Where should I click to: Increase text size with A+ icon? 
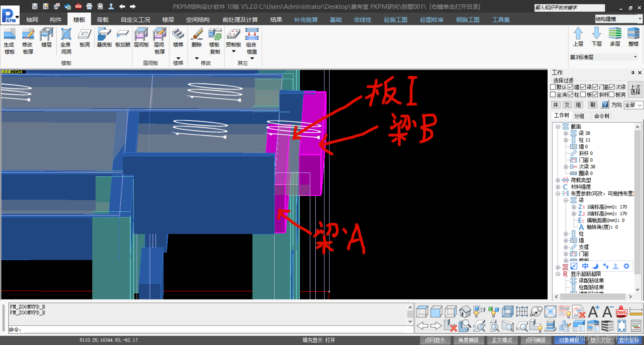pyautogui.click(x=593, y=312)
